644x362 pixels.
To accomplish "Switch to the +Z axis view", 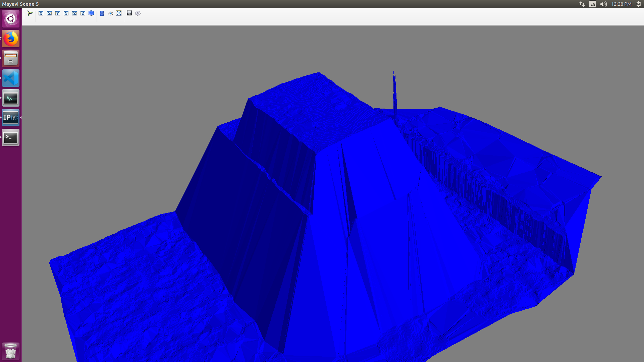I will pos(74,13).
